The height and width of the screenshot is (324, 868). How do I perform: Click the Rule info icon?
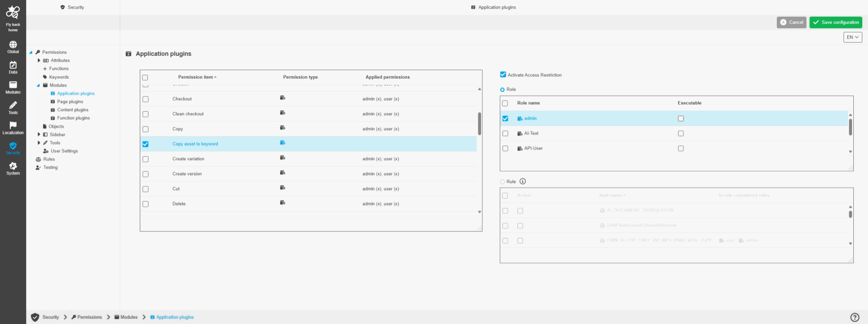522,181
